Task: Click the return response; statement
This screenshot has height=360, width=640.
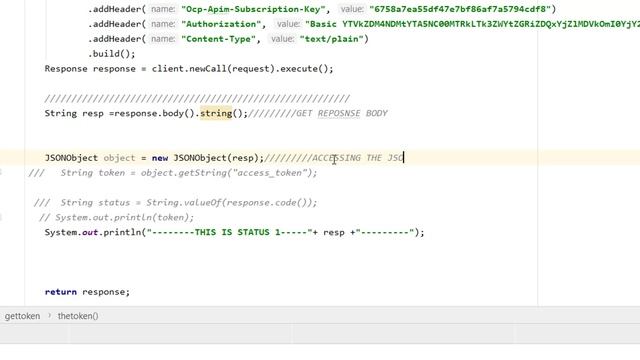Action: (87, 292)
